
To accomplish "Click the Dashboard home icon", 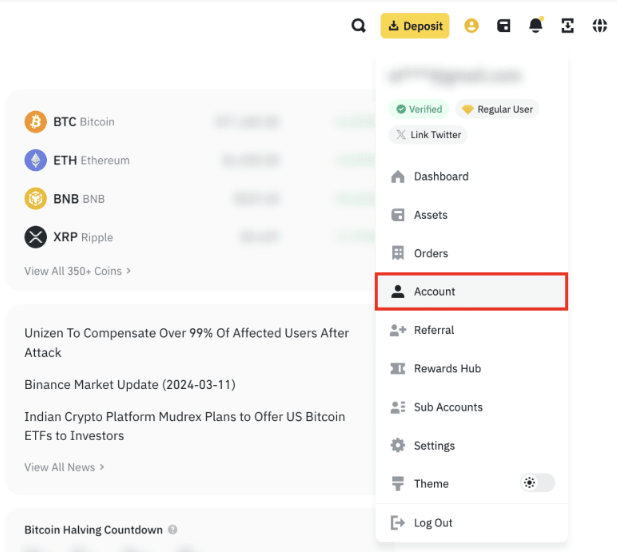I will coord(397,177).
